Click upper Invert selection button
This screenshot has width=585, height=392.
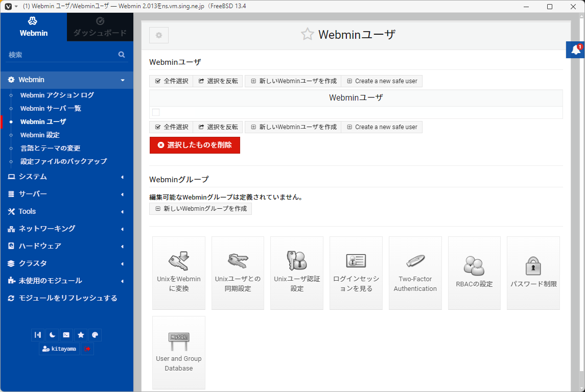pyautogui.click(x=218, y=81)
